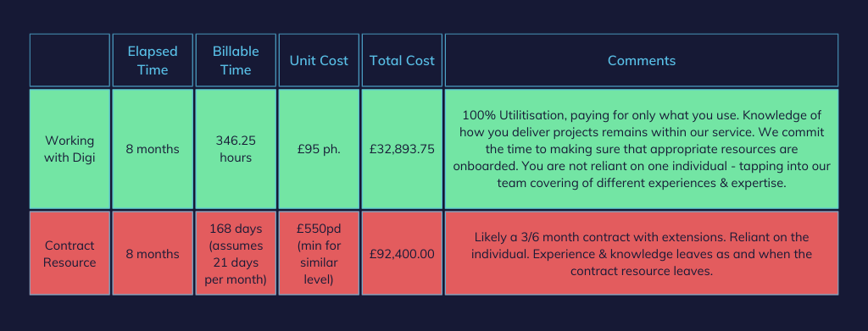Click the Total Cost column header

[402, 60]
